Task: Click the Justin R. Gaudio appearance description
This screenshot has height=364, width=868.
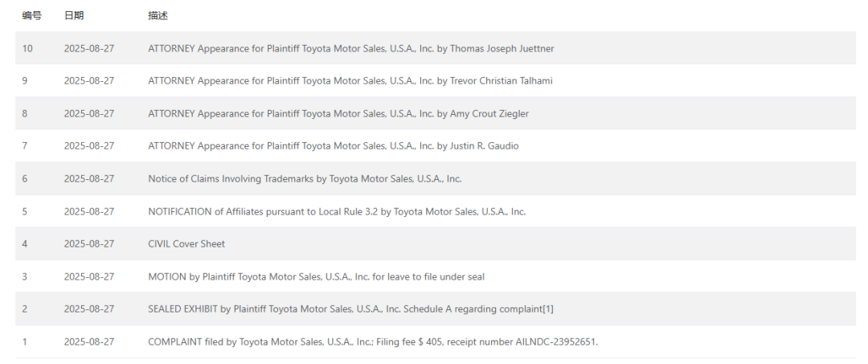Action: [333, 145]
